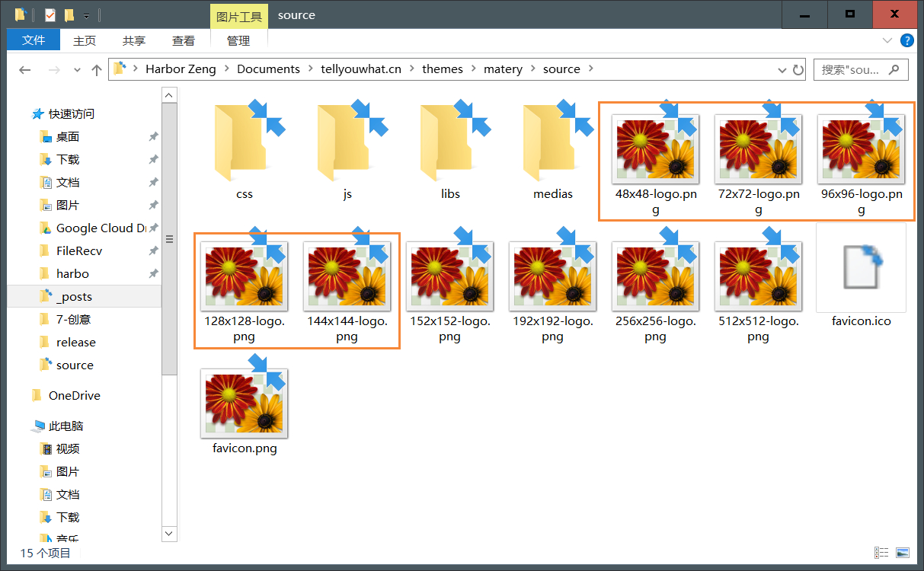The width and height of the screenshot is (924, 571).
Task: Click the Back navigation arrow
Action: pos(24,69)
